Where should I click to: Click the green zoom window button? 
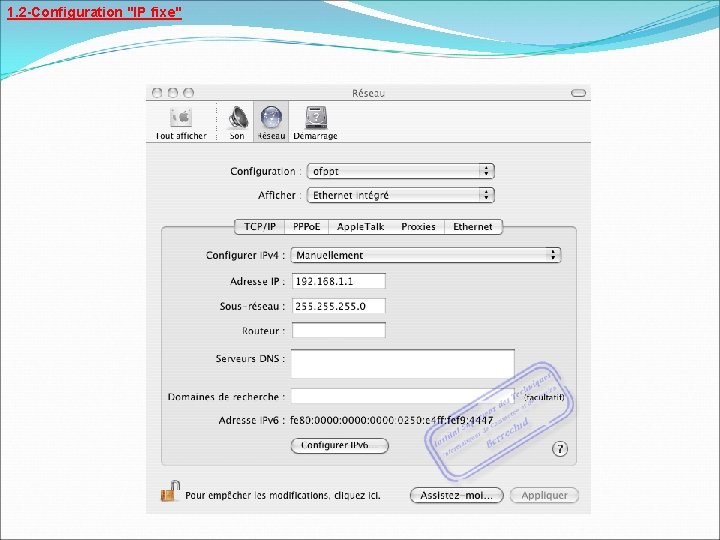coord(188,93)
